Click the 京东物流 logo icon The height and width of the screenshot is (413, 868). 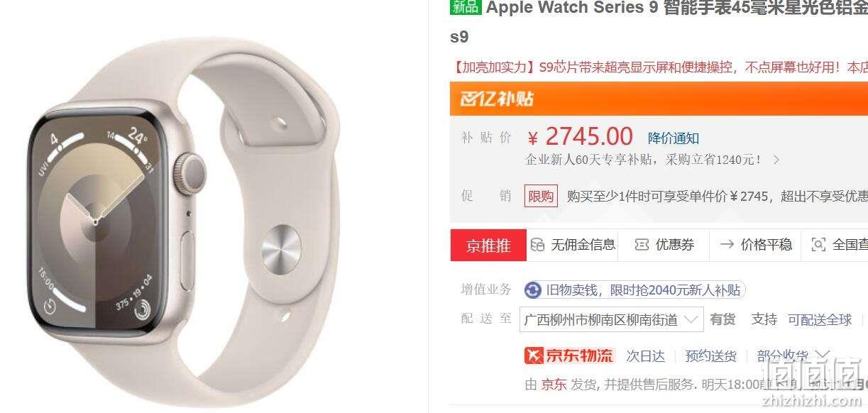pos(568,355)
